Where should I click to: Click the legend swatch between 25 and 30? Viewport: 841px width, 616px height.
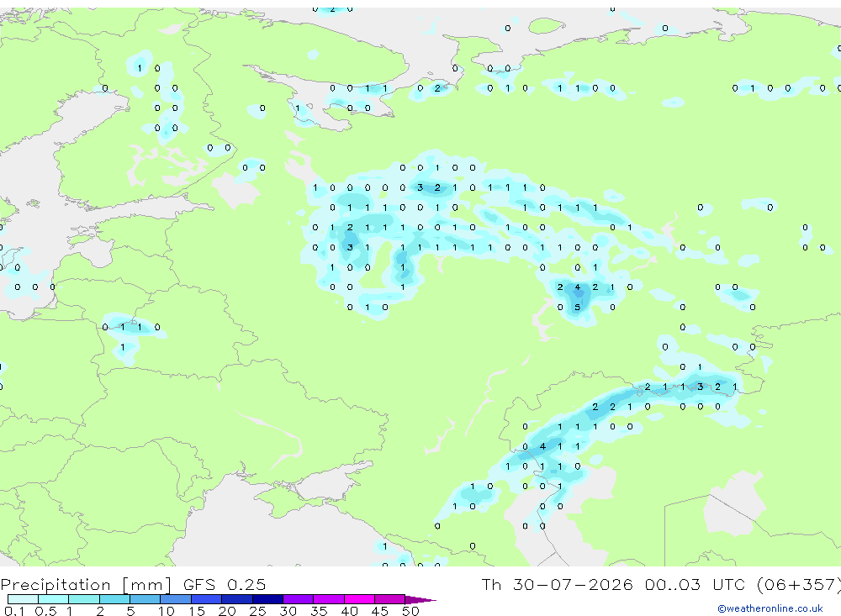(267, 599)
